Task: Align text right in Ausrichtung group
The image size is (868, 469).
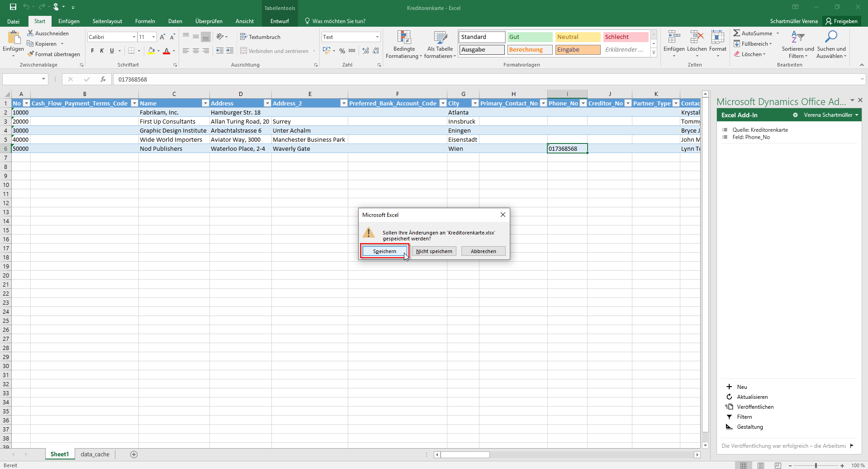Action: click(x=206, y=51)
